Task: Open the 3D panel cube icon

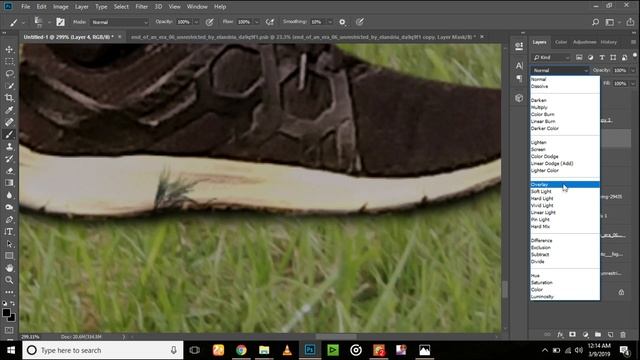Action: [x=519, y=98]
